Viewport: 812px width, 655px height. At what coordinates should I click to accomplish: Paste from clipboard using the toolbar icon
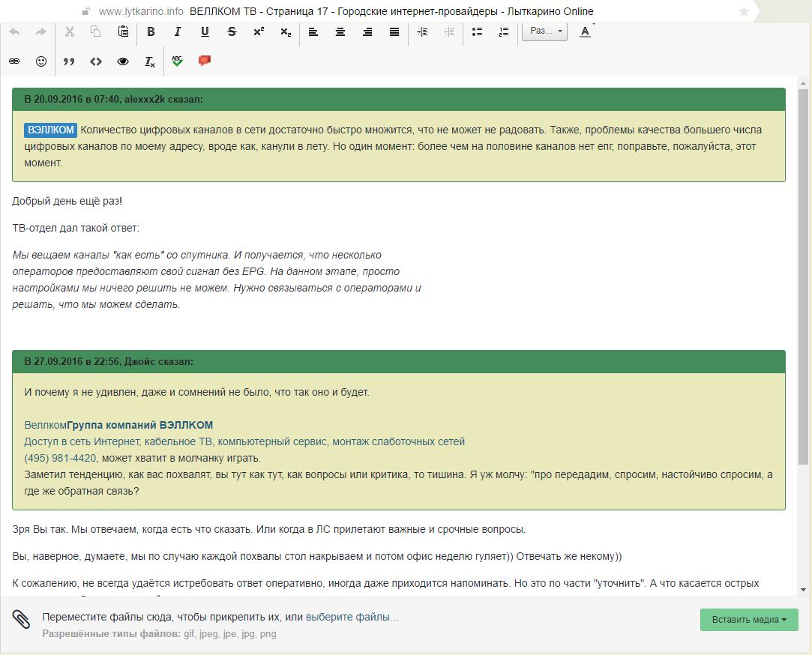[123, 32]
